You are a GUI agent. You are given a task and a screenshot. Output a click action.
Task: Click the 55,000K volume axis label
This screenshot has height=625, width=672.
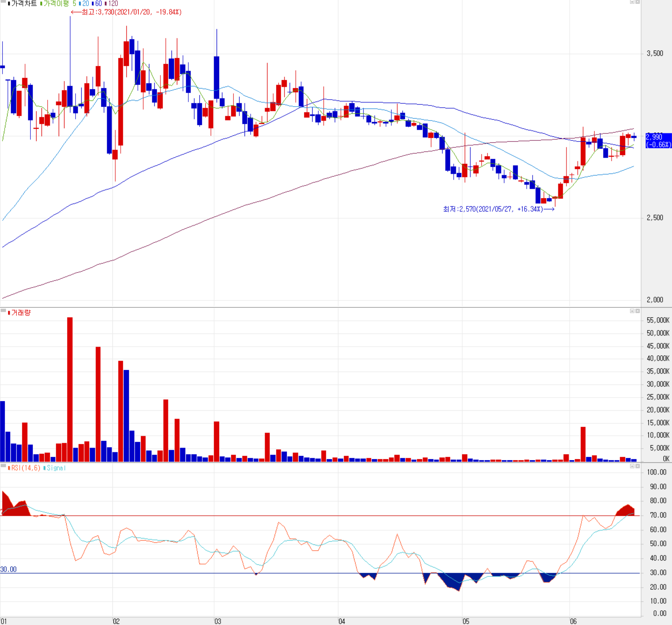658,320
